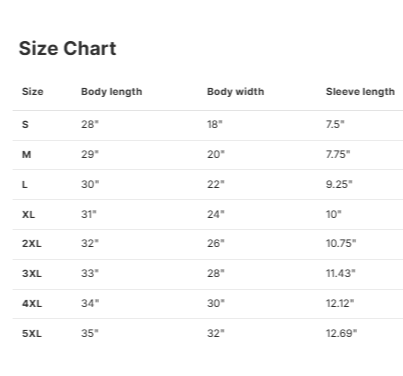Select the Size column header
403x376 pixels.
pyautogui.click(x=33, y=92)
